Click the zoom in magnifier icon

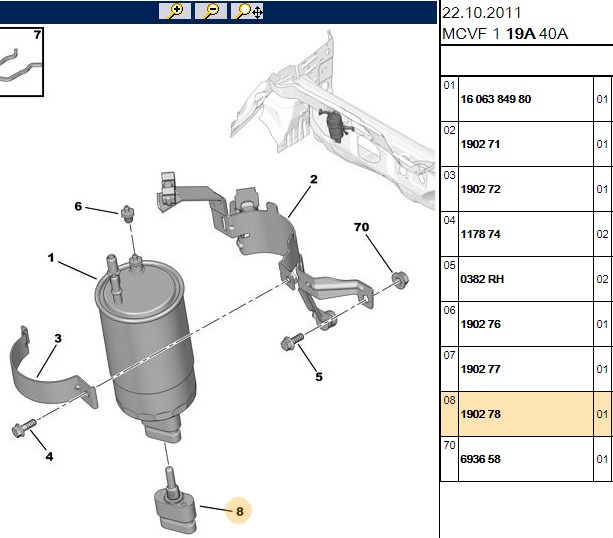[x=175, y=11]
